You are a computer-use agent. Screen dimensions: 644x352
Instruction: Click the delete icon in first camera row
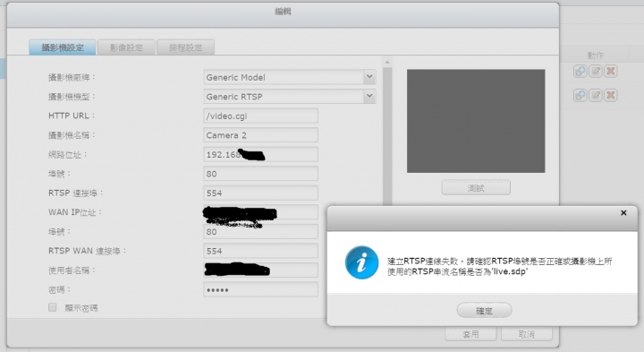pyautogui.click(x=611, y=71)
